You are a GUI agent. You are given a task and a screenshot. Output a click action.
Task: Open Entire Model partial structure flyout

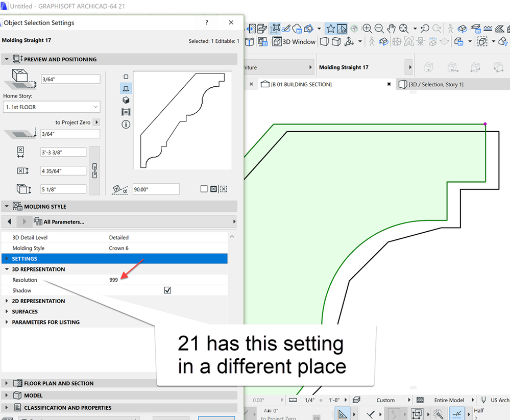473,400
